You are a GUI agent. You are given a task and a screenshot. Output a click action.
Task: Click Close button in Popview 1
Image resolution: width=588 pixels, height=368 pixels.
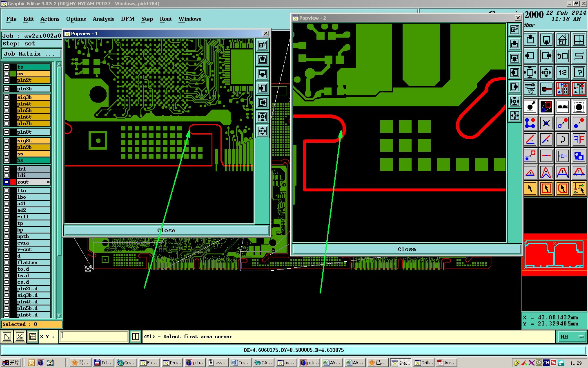coord(166,230)
